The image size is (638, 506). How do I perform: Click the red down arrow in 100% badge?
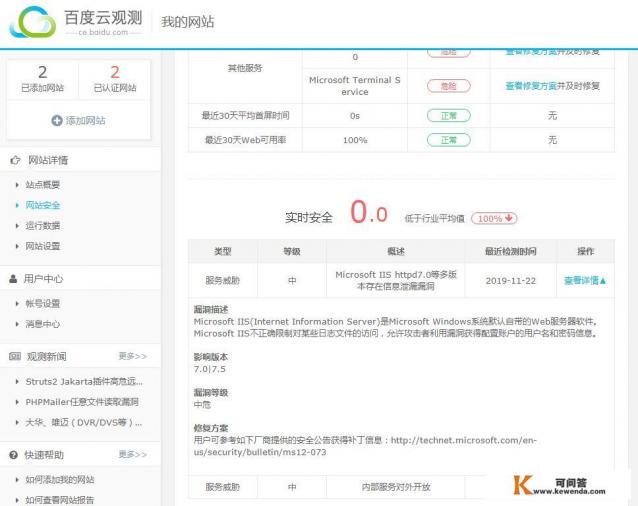point(509,218)
